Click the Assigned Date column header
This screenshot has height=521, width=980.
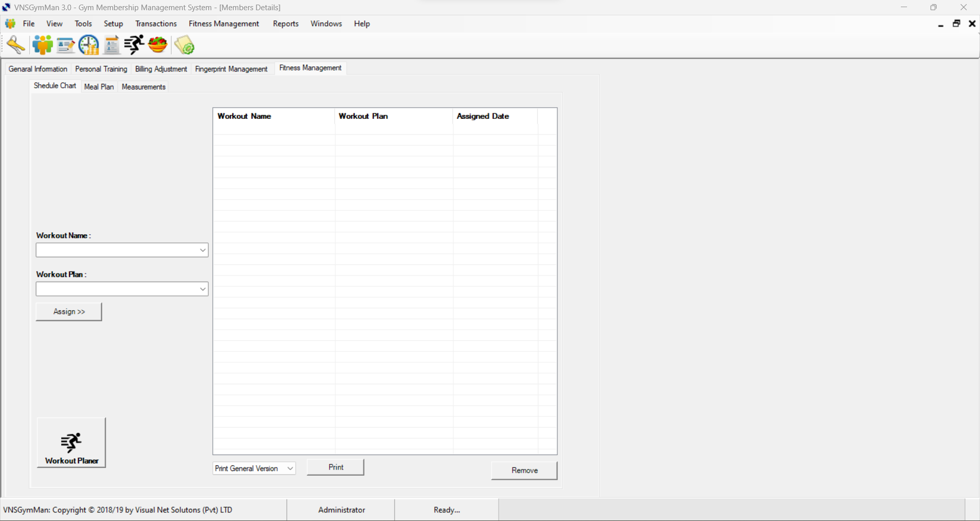coord(495,116)
